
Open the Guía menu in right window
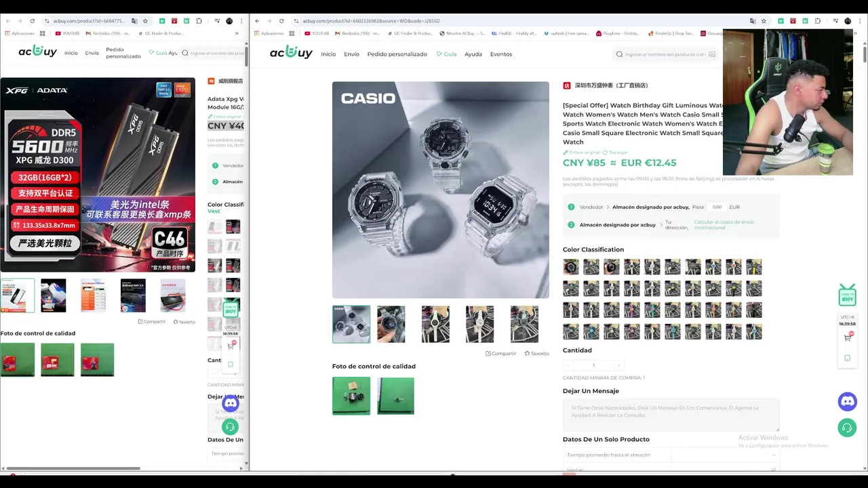[x=446, y=54]
